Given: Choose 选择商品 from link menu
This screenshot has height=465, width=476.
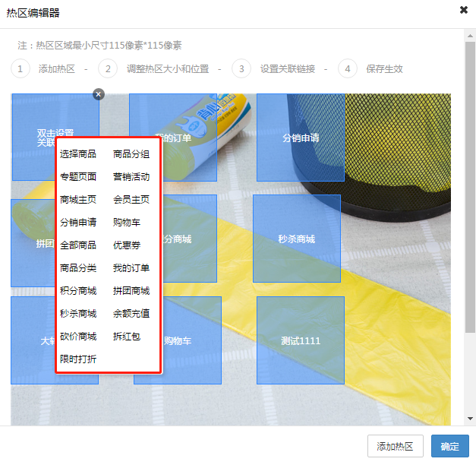Looking at the screenshot, I should click(x=78, y=154).
